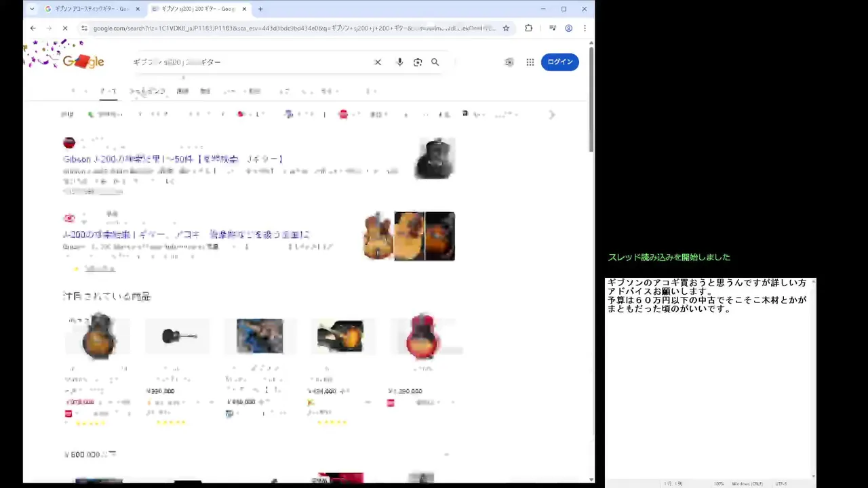The image size is (868, 488).
Task: Click the スレッド読み込みを開始しました message
Action: pyautogui.click(x=669, y=258)
